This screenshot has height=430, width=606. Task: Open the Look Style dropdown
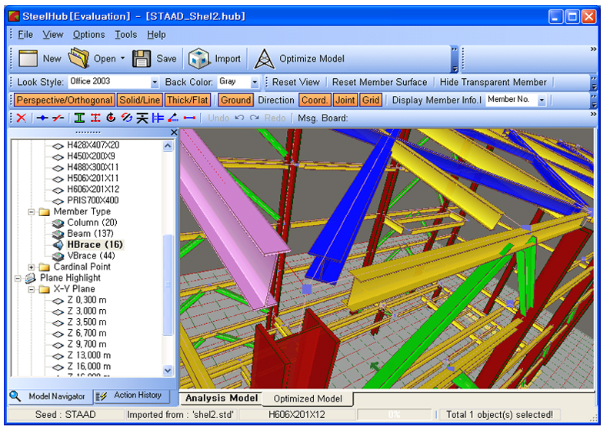154,82
